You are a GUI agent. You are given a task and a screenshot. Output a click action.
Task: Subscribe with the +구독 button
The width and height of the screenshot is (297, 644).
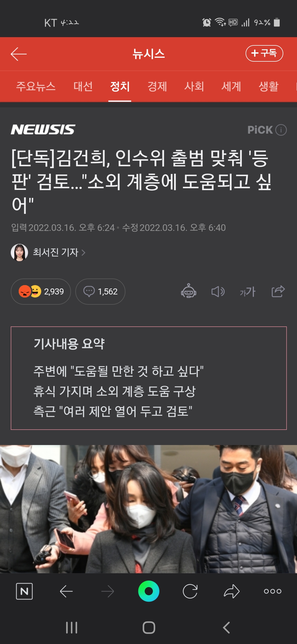[264, 53]
